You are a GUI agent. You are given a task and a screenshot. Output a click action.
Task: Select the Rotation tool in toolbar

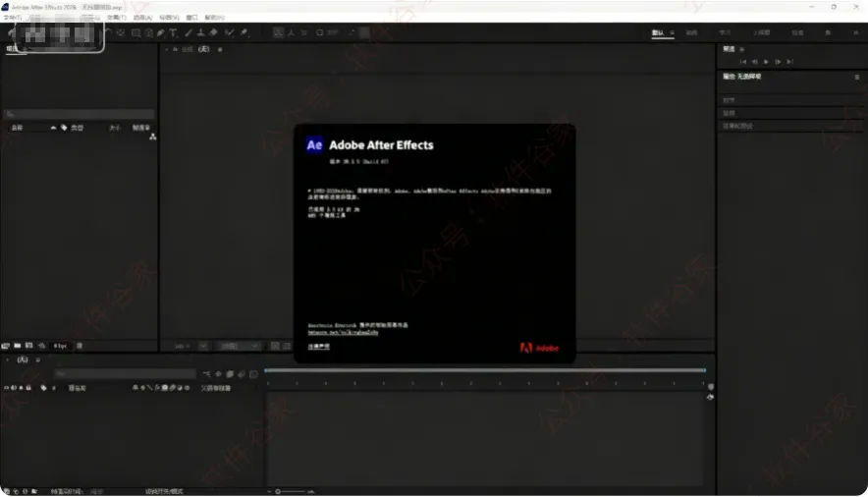point(108,32)
